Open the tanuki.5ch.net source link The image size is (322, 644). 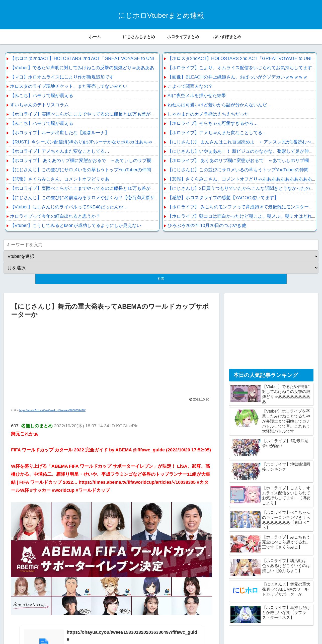tap(52, 410)
